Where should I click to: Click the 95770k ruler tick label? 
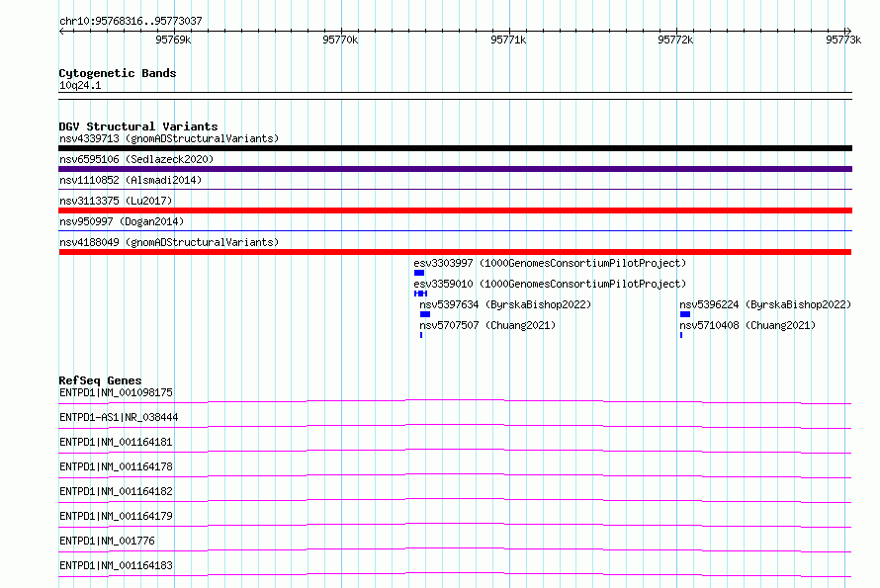tap(340, 40)
